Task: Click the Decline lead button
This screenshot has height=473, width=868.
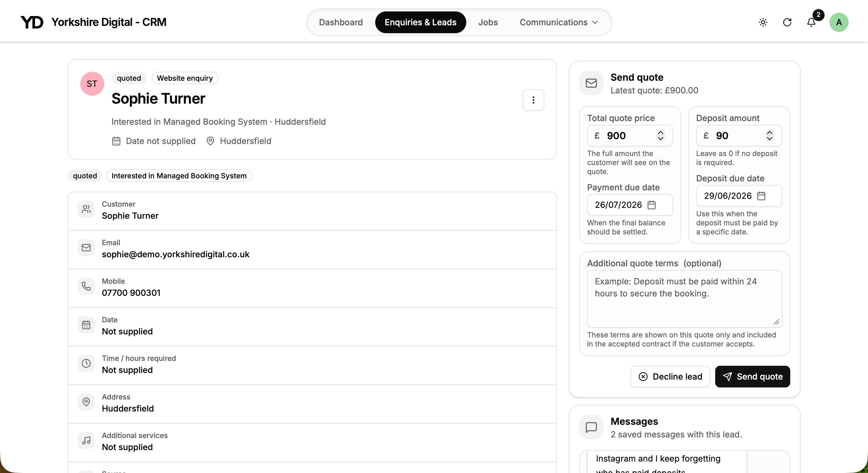Action: 670,377
